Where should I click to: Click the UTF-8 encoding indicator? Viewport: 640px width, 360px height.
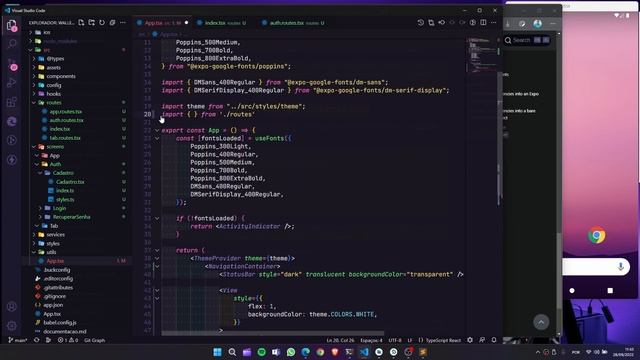(x=395, y=340)
